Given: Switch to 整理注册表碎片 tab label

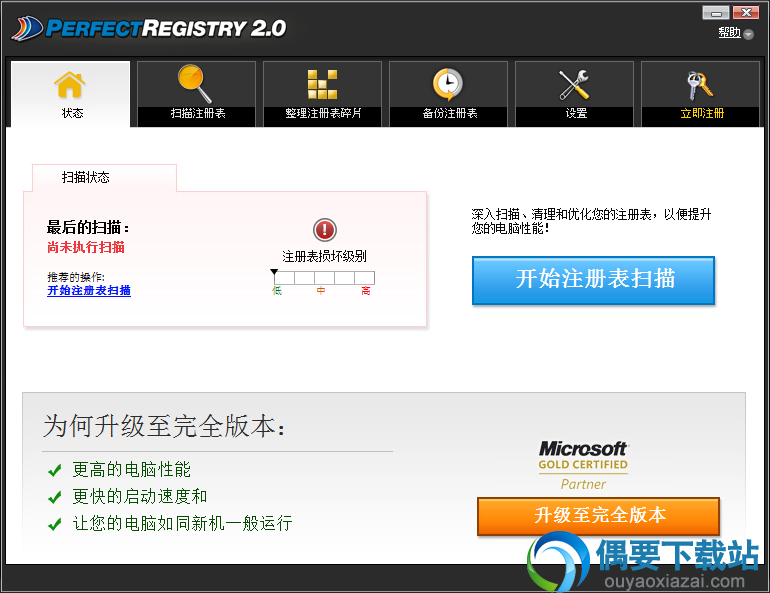Looking at the screenshot, I should point(323,113).
